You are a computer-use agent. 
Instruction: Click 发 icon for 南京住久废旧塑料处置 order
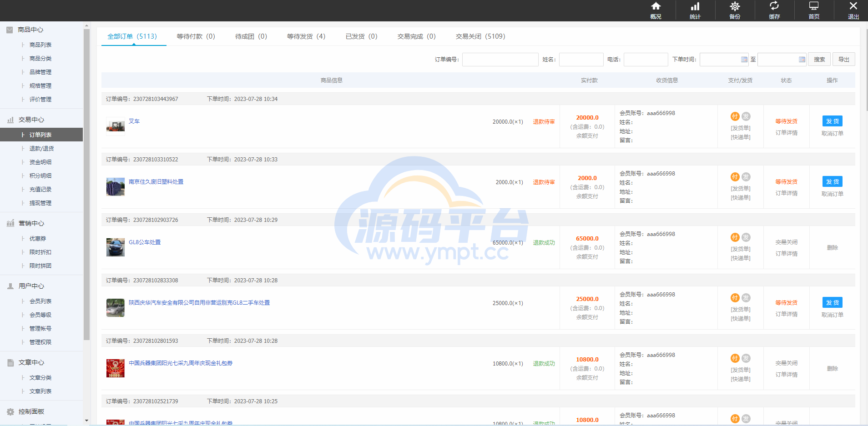click(x=746, y=177)
